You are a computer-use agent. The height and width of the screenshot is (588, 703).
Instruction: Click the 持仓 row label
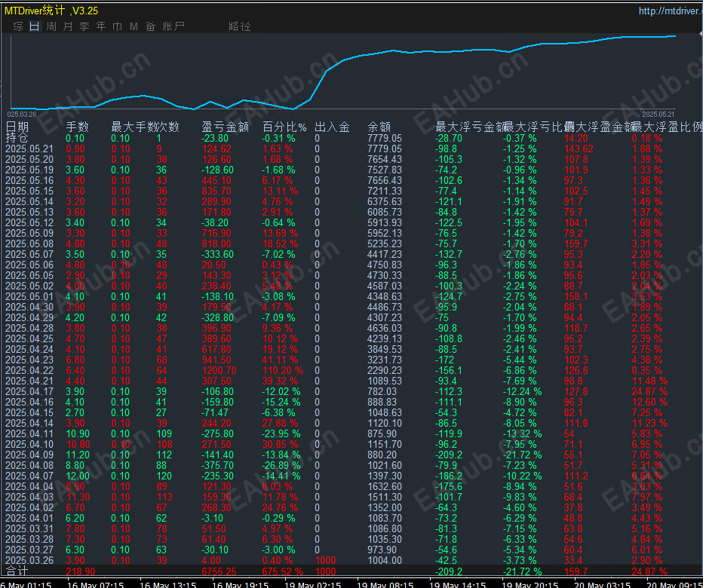coord(17,138)
